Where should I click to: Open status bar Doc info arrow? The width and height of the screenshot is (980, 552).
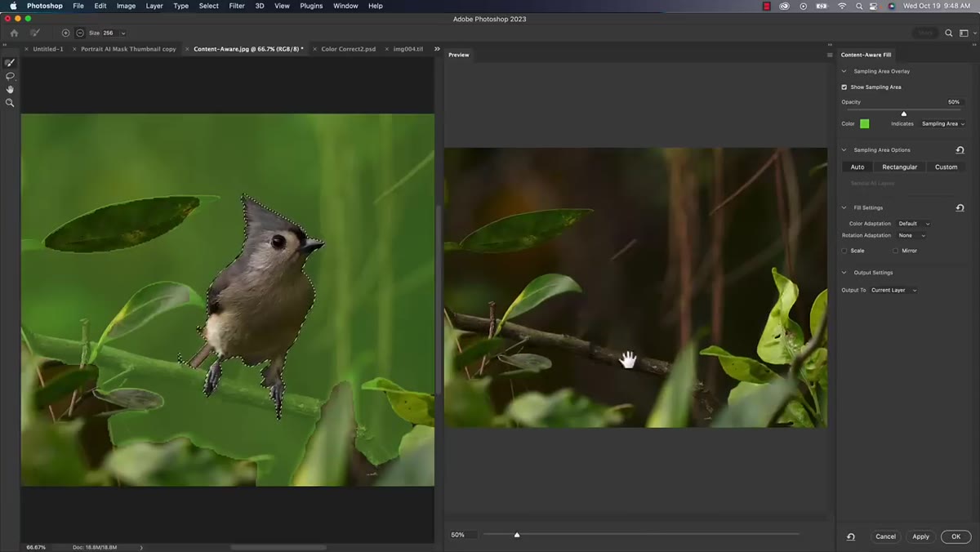coord(141,547)
